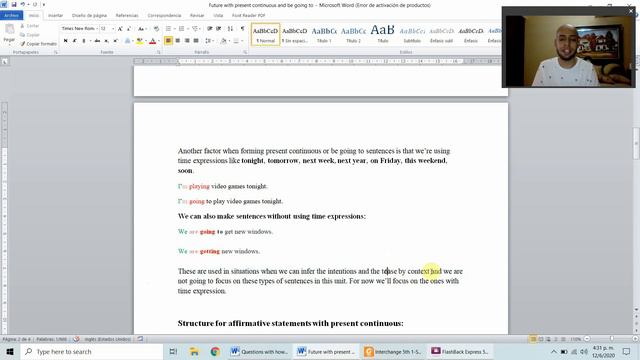Screen dimensions: 640x360
Task: Center the paragraph
Action: coord(178,41)
